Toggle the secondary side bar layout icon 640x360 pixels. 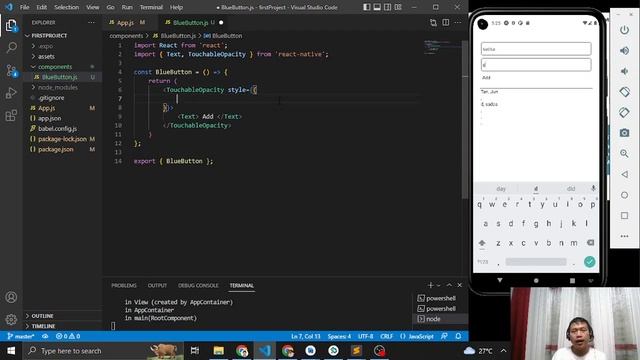pyautogui.click(x=387, y=7)
